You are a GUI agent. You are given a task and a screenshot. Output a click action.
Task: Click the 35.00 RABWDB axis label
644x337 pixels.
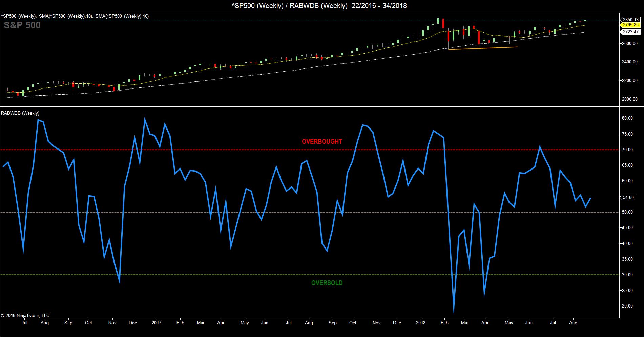coord(627,259)
